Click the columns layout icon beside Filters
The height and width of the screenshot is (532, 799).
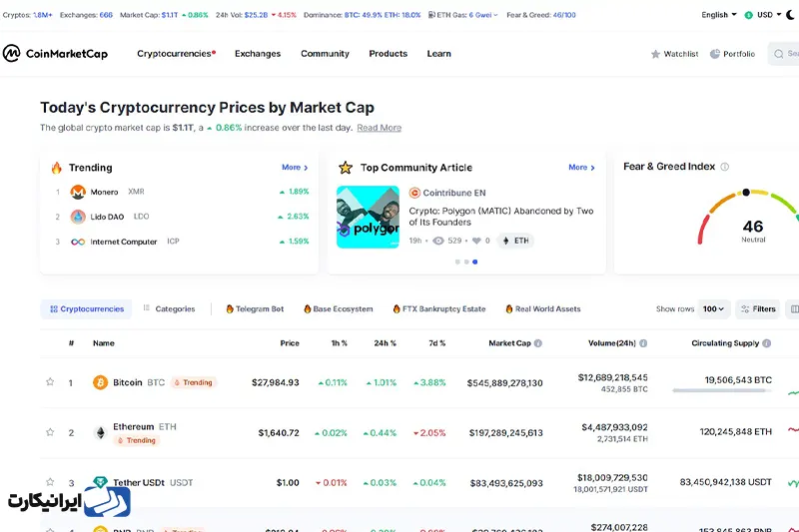(794, 309)
